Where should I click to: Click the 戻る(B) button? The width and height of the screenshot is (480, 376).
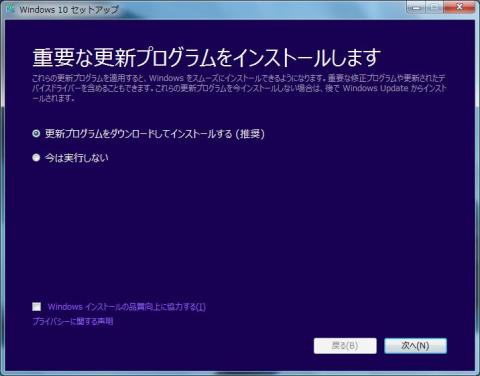(345, 346)
